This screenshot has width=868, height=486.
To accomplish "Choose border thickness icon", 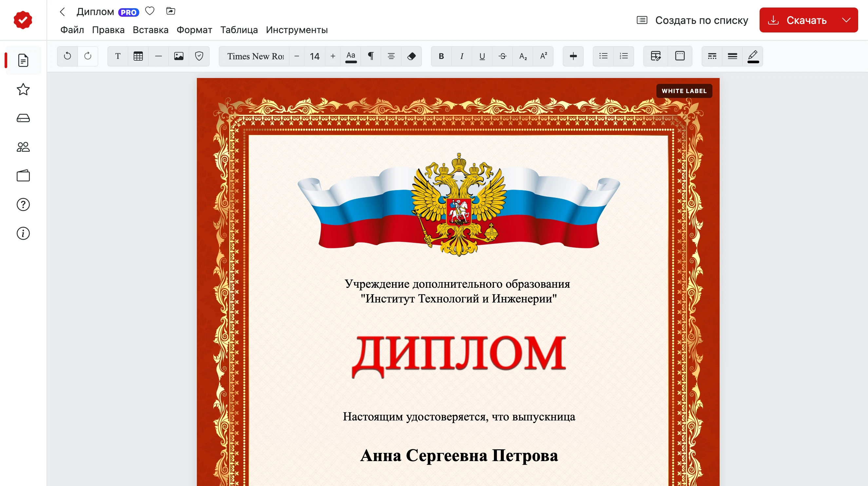I will pyautogui.click(x=732, y=56).
